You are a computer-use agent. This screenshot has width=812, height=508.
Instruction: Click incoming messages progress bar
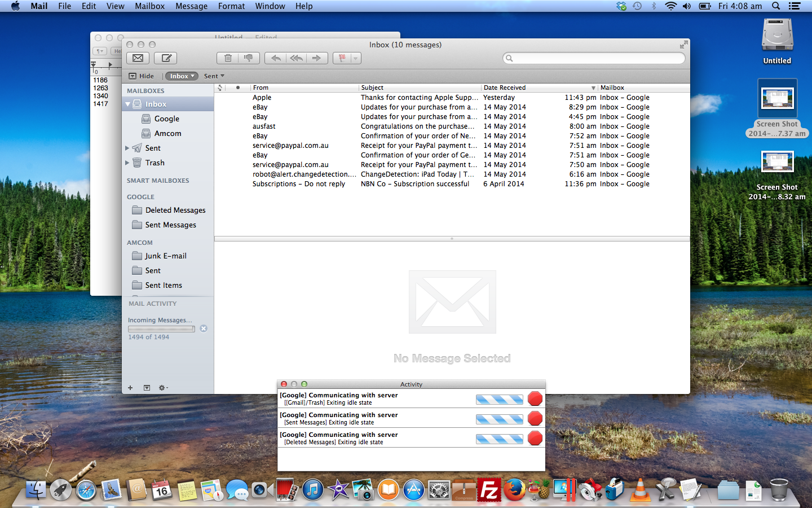[x=161, y=329]
